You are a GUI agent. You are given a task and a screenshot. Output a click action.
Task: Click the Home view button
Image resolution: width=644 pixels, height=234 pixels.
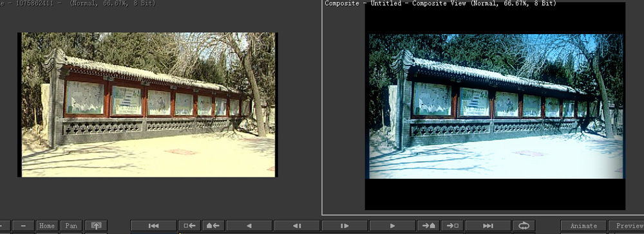tap(47, 226)
